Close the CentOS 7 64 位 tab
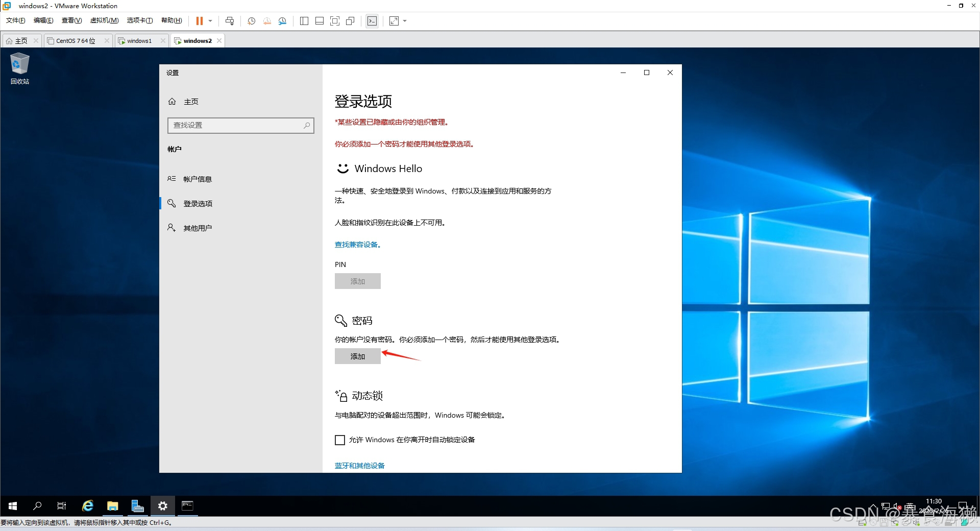Screen dimensions: 980x531 pos(107,41)
